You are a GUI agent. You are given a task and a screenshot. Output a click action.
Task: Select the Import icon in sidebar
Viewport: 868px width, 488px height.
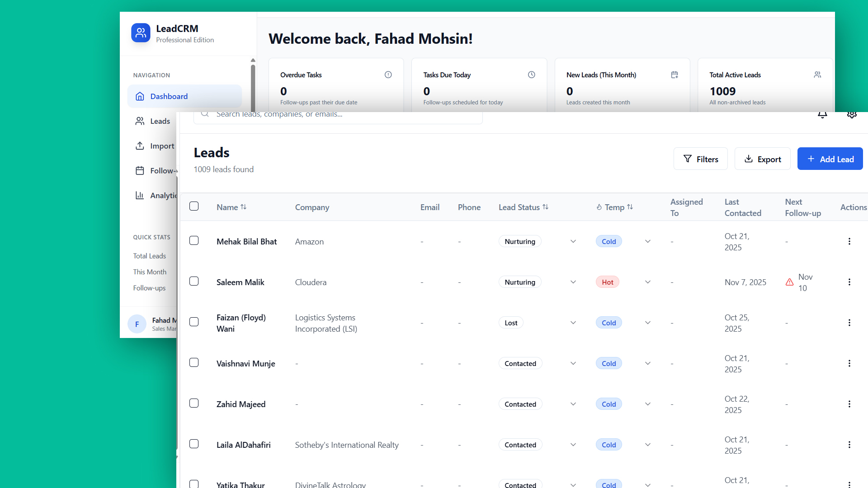click(x=141, y=145)
